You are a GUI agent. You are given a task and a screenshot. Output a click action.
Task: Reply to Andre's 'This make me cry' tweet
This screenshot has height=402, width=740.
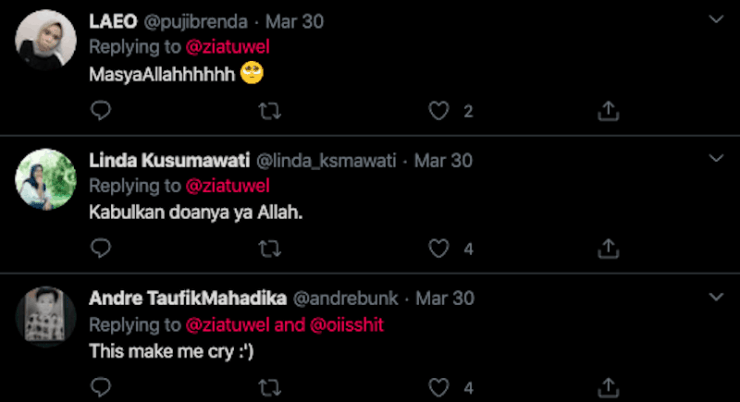point(100,386)
